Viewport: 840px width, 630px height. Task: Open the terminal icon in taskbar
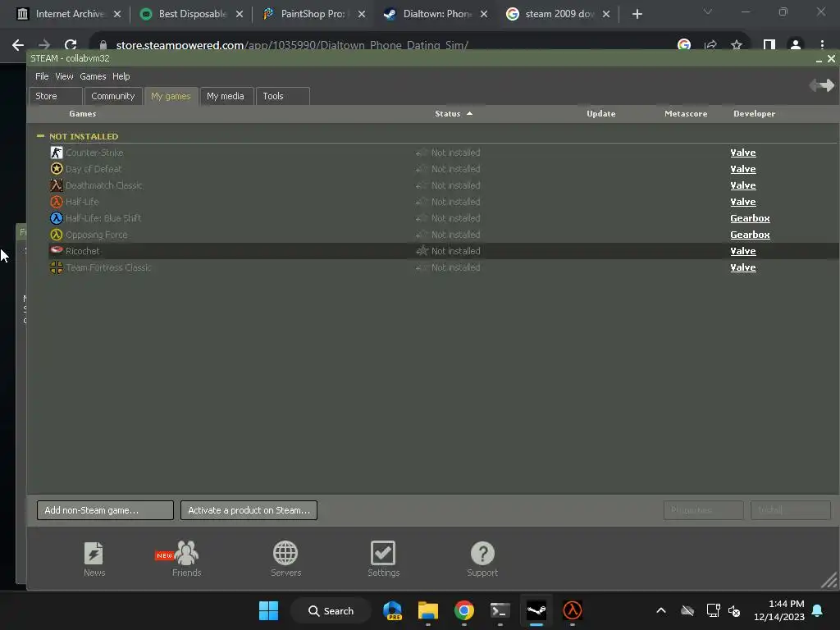point(500,610)
